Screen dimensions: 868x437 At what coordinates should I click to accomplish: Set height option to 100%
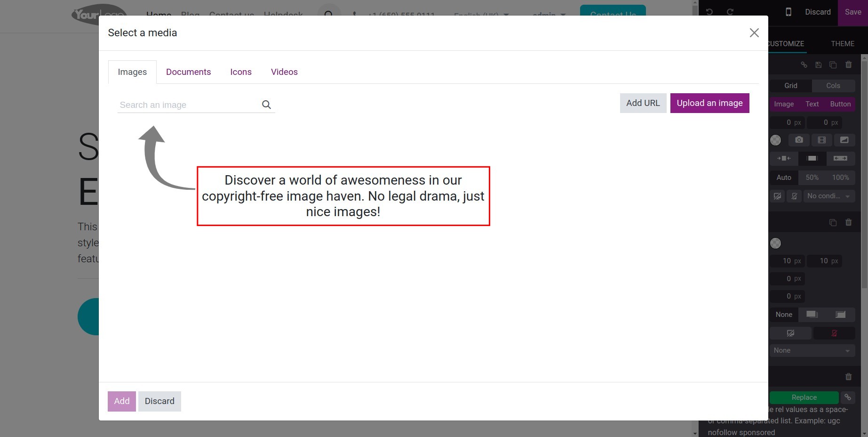[840, 178]
